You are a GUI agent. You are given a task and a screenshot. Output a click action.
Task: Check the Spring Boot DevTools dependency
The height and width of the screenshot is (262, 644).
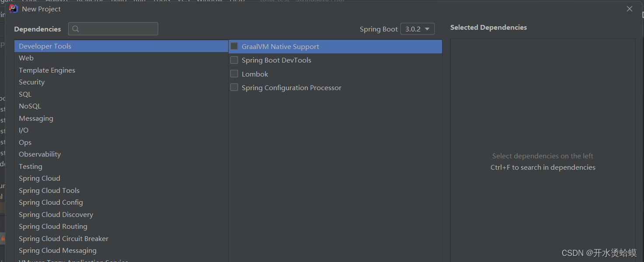(234, 60)
